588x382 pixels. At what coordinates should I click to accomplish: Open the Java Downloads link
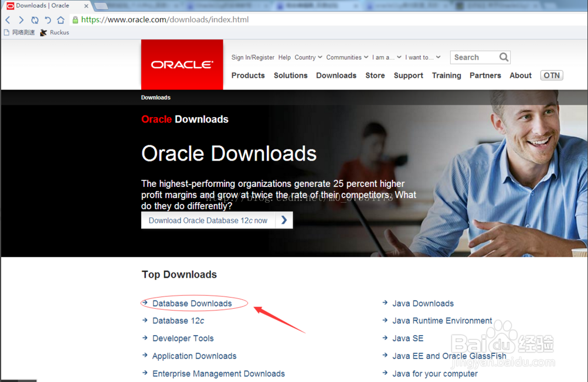click(x=423, y=303)
